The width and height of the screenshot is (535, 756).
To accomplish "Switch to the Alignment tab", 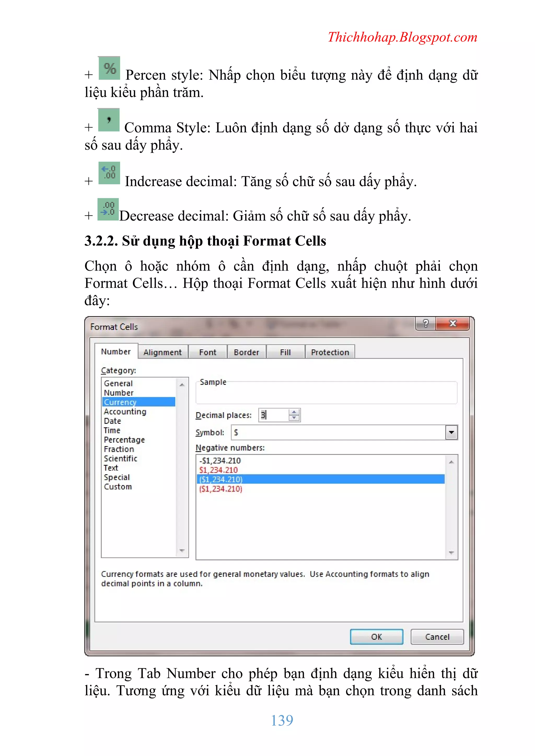I will click(163, 352).
